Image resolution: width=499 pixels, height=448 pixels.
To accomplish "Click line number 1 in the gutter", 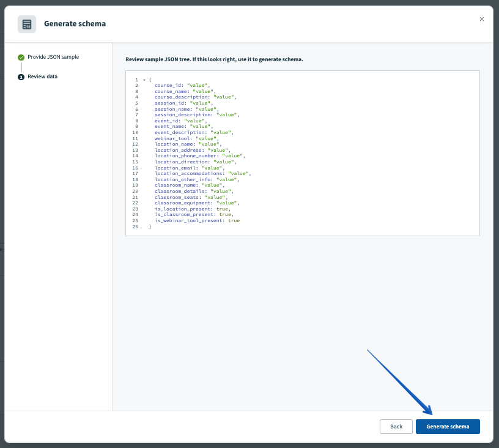I will coord(136,80).
